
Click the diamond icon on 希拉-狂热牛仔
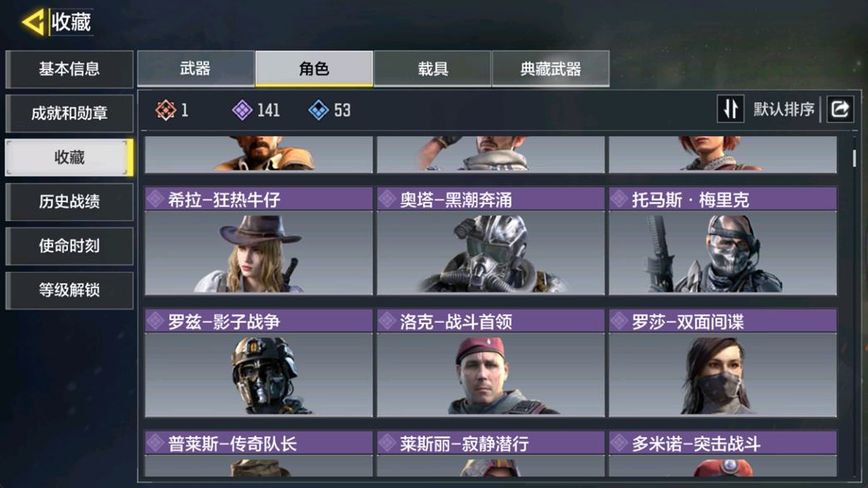click(x=155, y=199)
